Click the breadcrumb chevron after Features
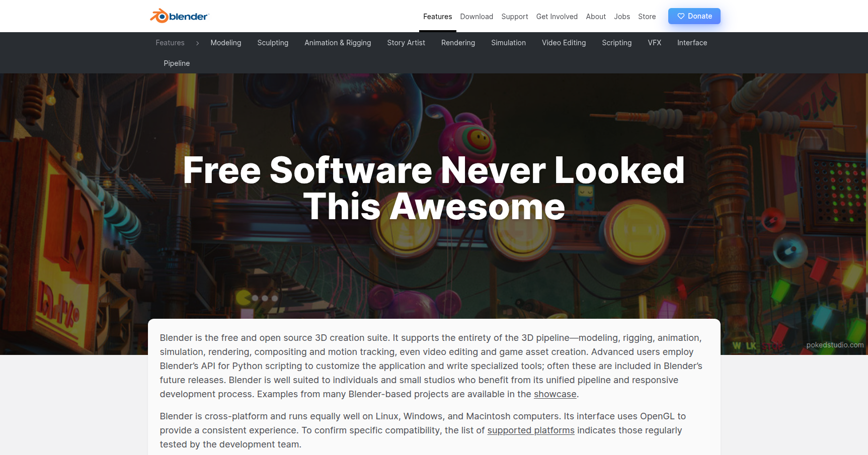The height and width of the screenshot is (455, 868). point(197,43)
